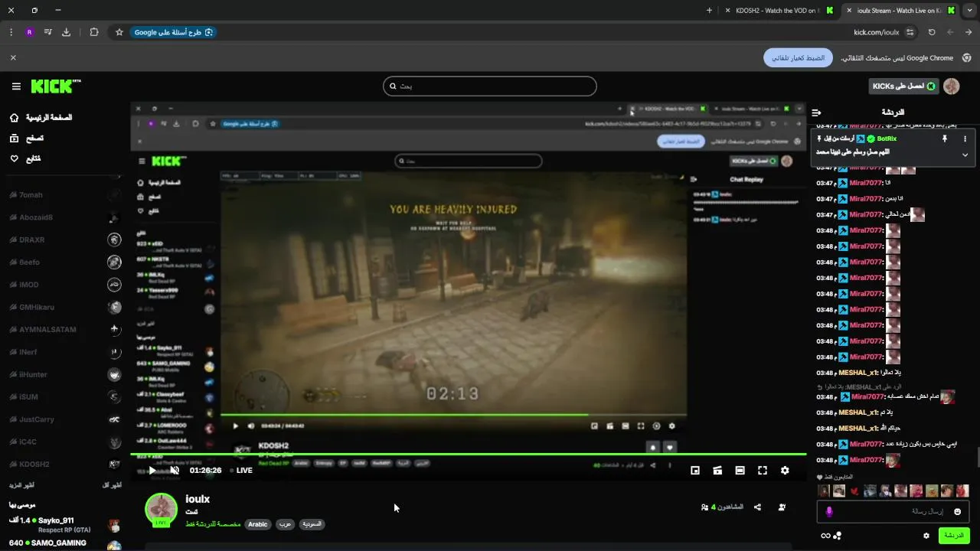Open Chrome extensions puzzle icon
The image size is (980, 551).
94,32
